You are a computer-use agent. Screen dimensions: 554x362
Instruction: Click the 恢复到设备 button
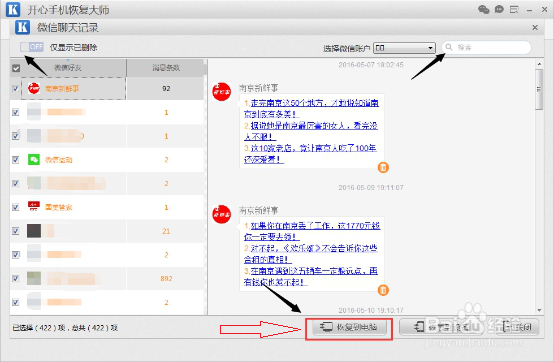(x=443, y=327)
